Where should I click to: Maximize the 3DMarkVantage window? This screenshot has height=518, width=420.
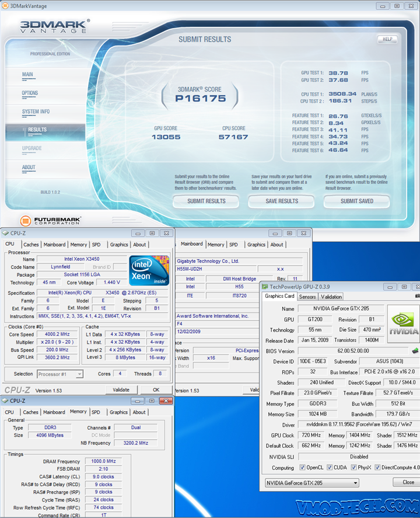pos(397,6)
